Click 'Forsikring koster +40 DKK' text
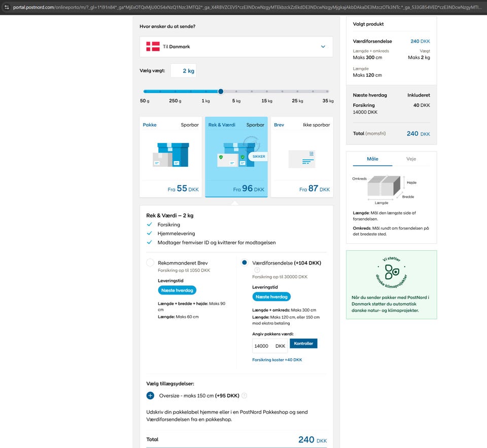Image resolution: width=487 pixels, height=448 pixels. (277, 360)
